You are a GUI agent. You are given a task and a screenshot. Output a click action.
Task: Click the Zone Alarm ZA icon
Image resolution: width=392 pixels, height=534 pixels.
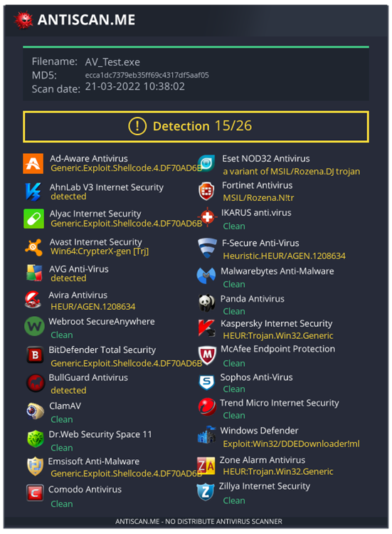[x=206, y=466]
